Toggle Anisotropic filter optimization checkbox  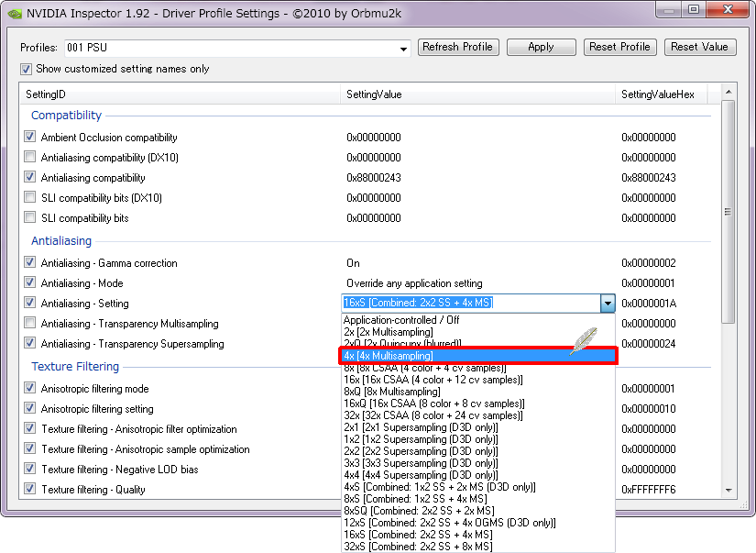(x=30, y=428)
